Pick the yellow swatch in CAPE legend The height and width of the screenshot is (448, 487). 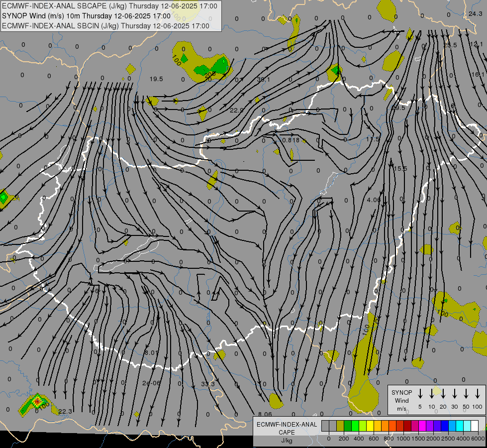370,426
